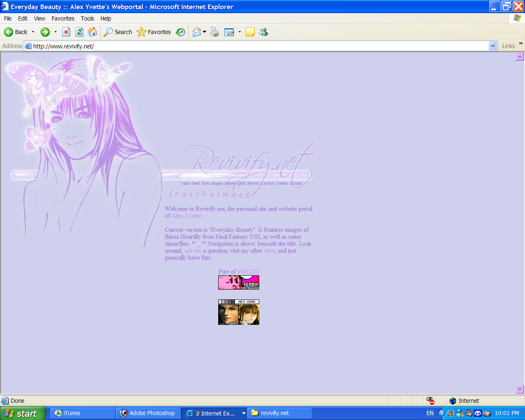The image size is (525, 420).
Task: Click the 'ask me' link
Action: tap(193, 251)
